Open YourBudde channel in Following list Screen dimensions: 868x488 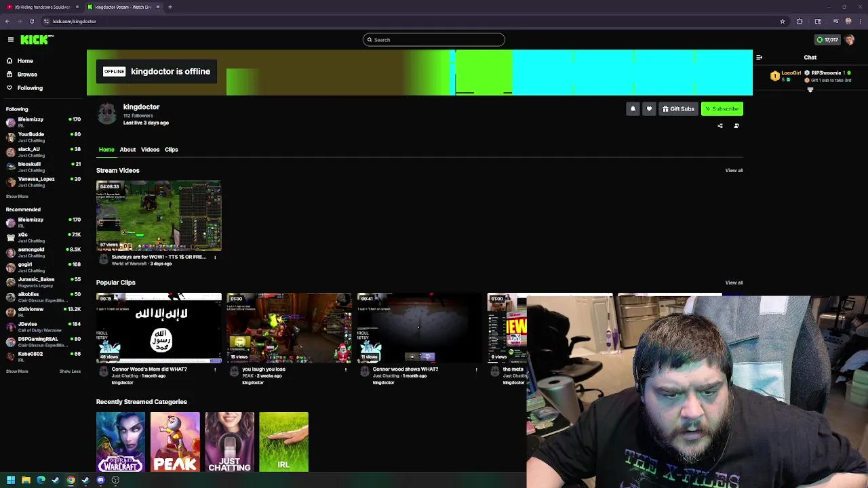click(x=43, y=138)
